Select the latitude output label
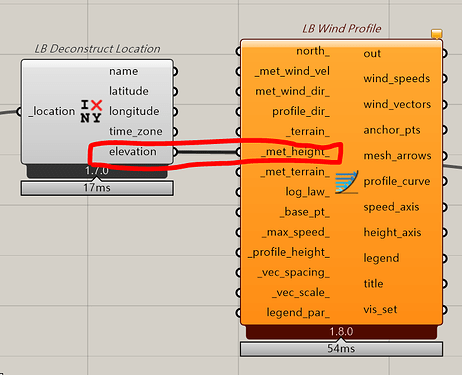Screen dimensions: 462x375 coord(129,91)
